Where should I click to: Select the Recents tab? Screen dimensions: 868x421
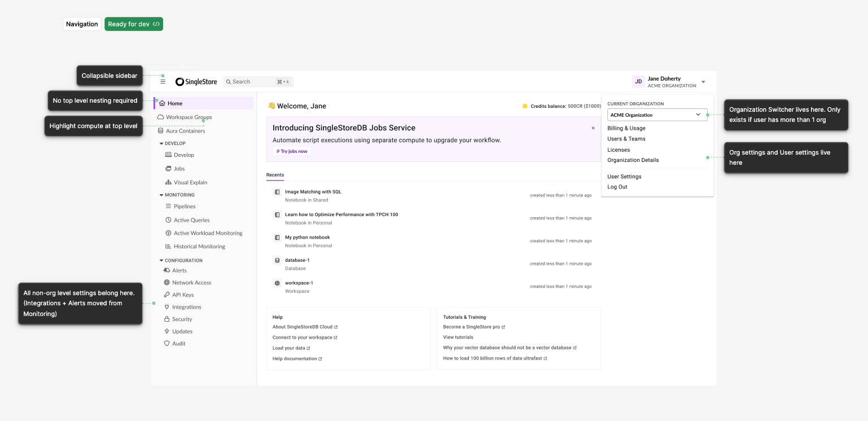(x=275, y=175)
